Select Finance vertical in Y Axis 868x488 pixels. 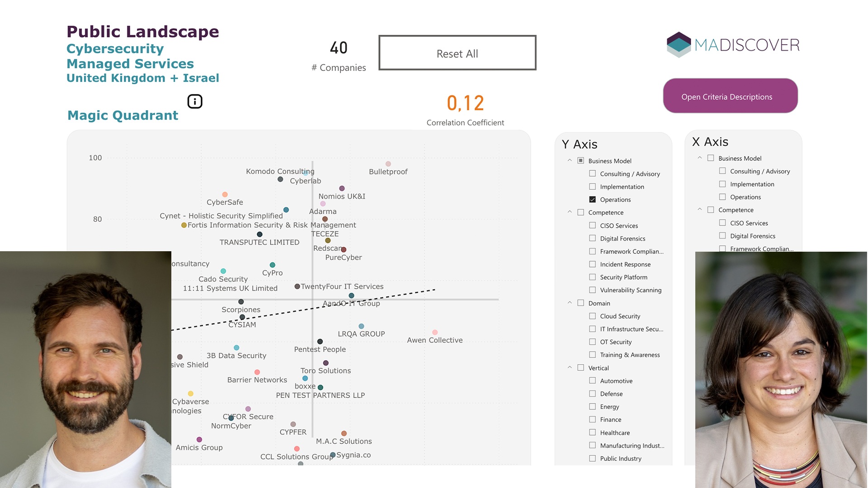pos(592,420)
